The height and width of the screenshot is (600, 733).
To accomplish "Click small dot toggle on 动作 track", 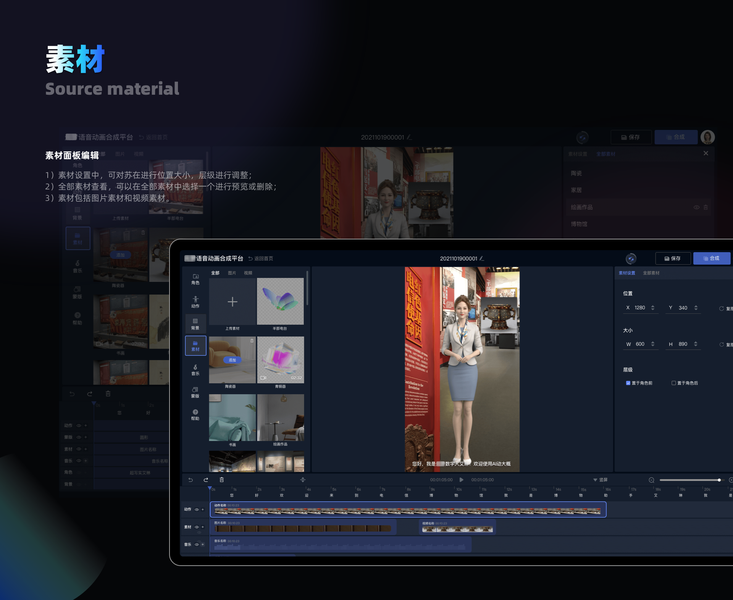I will click(203, 509).
